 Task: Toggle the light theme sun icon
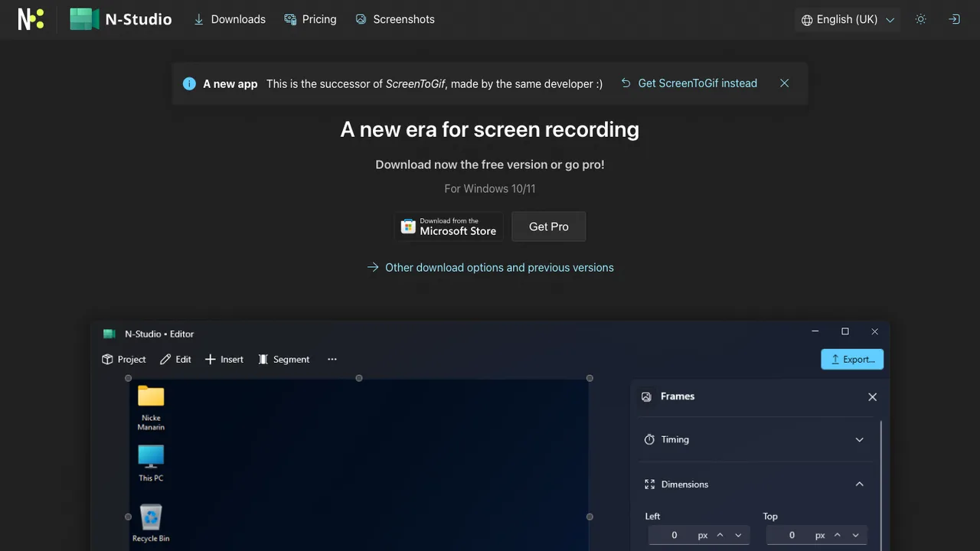921,19
